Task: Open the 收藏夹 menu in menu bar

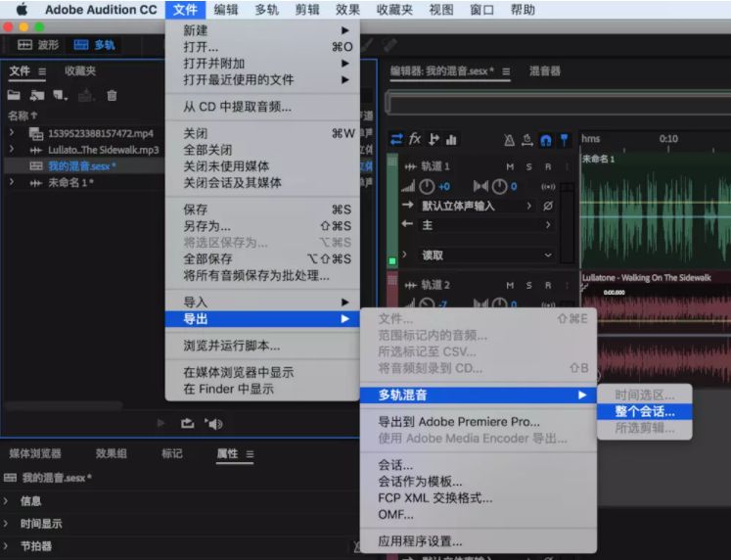Action: coord(394,10)
